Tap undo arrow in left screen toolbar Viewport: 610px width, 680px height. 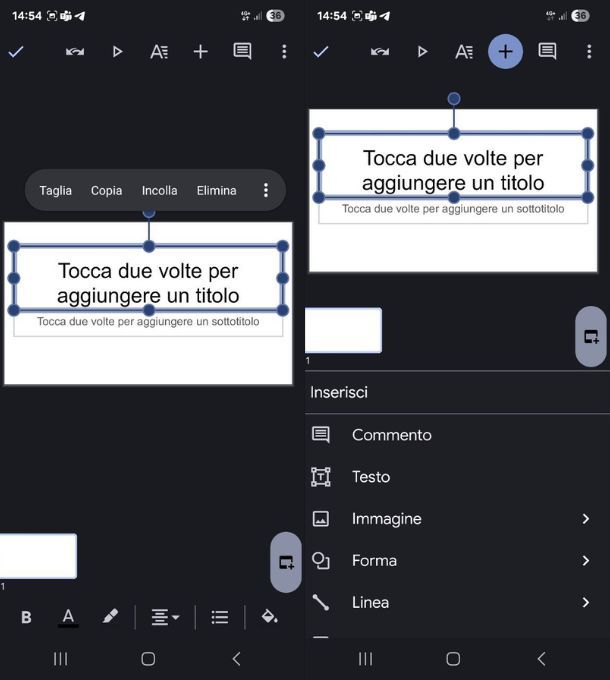tap(75, 52)
